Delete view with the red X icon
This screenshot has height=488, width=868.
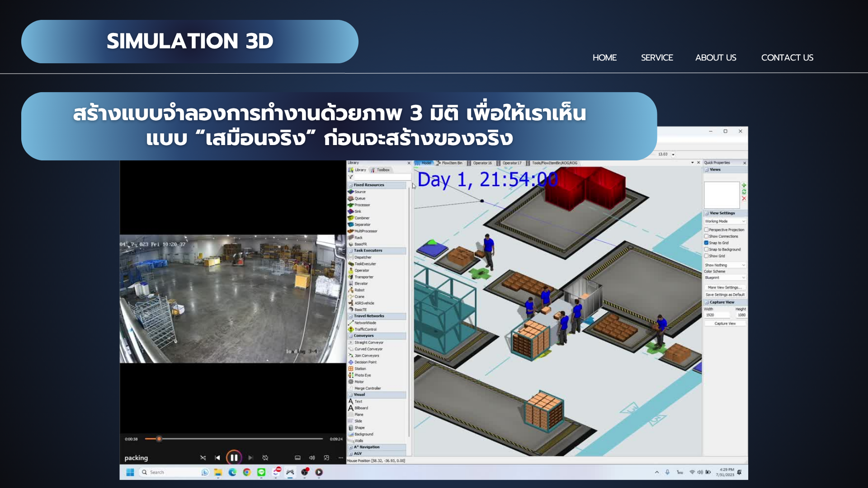(744, 198)
